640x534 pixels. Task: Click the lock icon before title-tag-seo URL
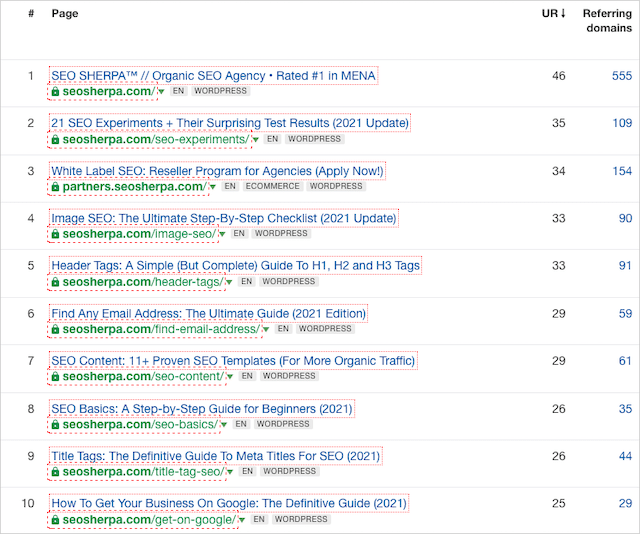(x=56, y=472)
